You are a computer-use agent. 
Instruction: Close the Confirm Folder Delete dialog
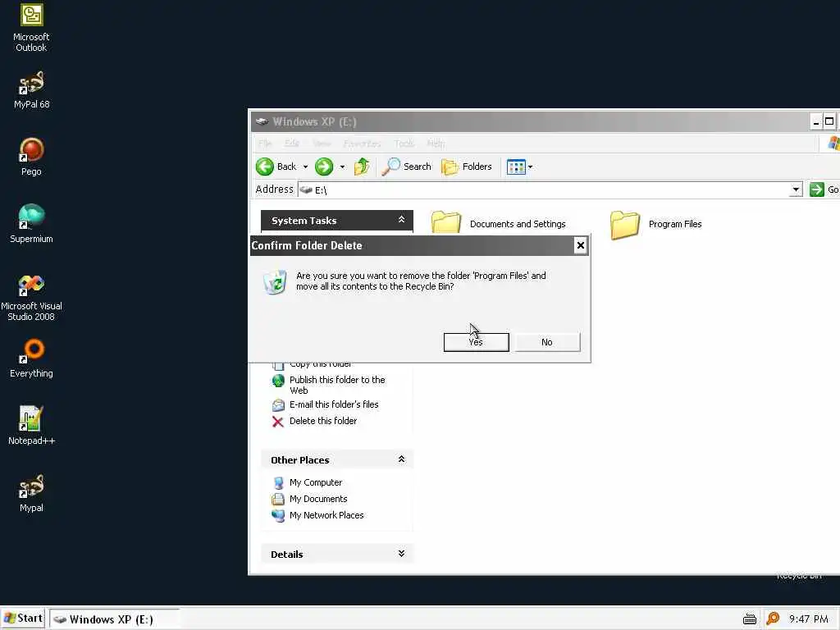[580, 245]
